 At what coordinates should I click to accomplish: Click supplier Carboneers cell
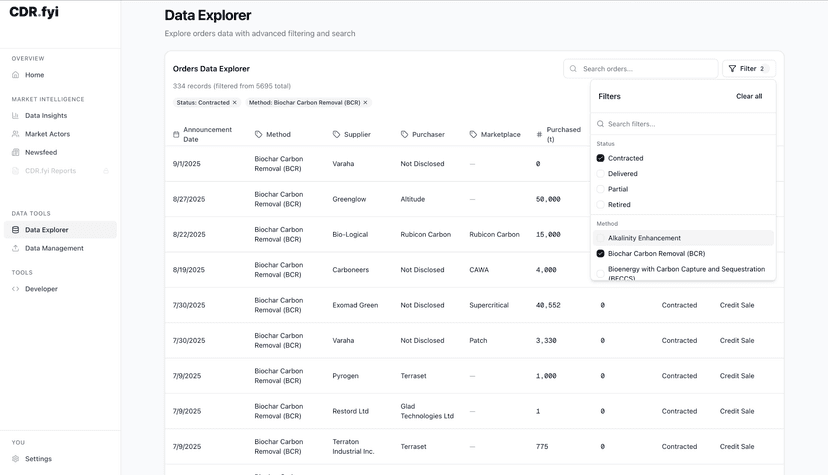pos(351,270)
